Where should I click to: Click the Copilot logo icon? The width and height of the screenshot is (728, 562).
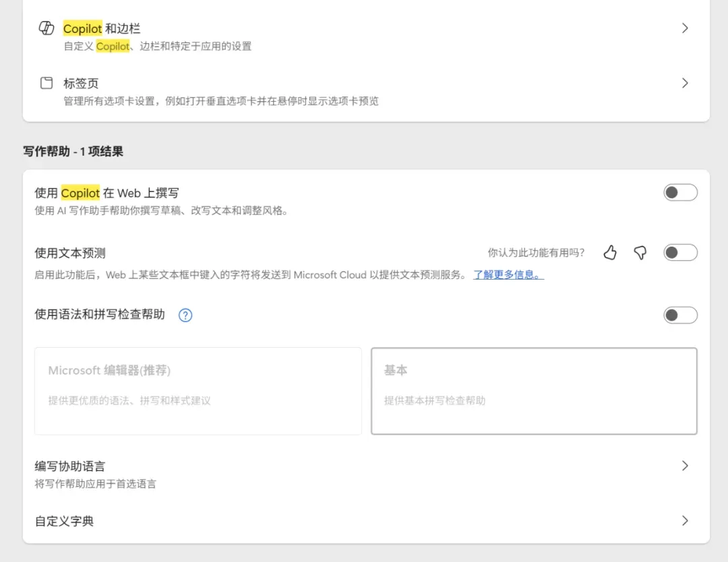pos(47,28)
